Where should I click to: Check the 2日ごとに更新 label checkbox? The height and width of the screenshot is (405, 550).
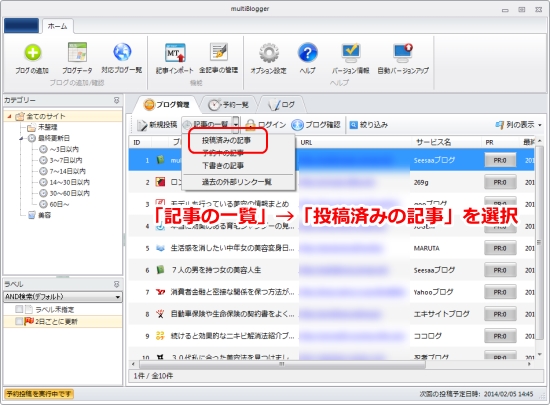19,321
